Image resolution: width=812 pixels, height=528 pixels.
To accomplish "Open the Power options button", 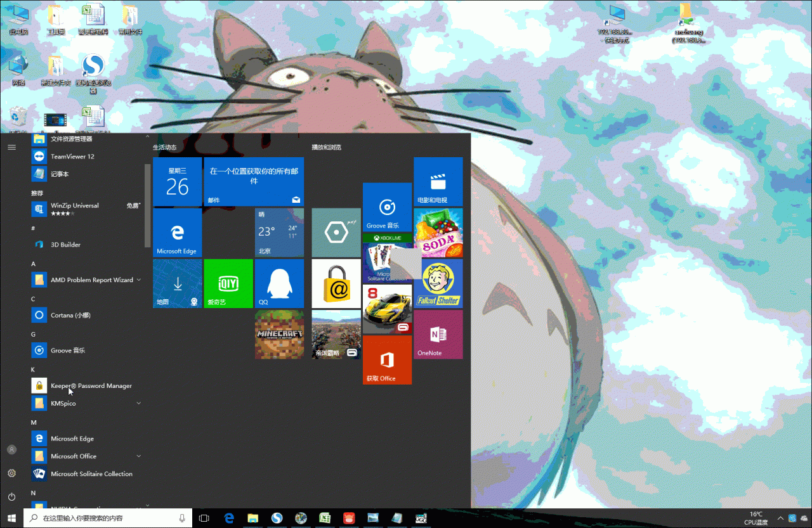I will 11,497.
